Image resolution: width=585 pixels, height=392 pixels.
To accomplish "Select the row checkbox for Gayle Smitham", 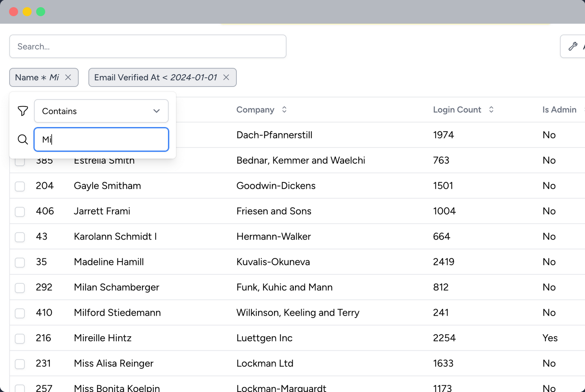I will point(20,186).
